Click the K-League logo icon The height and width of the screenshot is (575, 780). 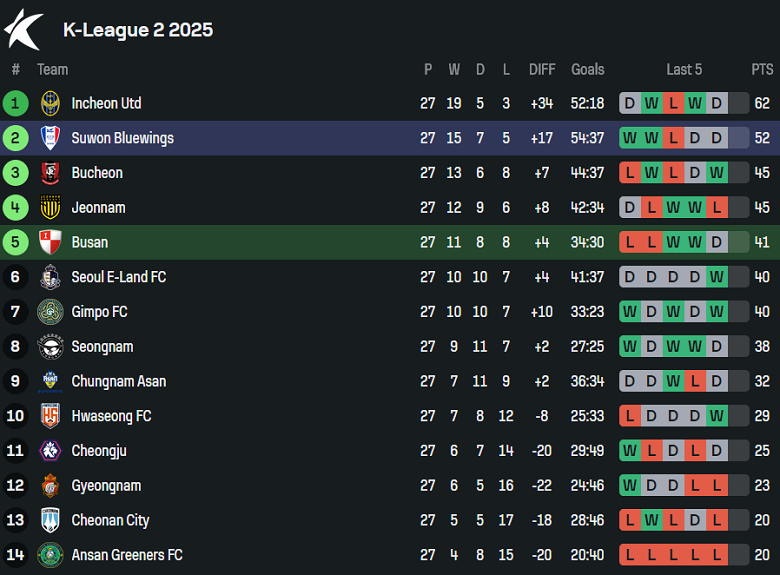(x=23, y=30)
